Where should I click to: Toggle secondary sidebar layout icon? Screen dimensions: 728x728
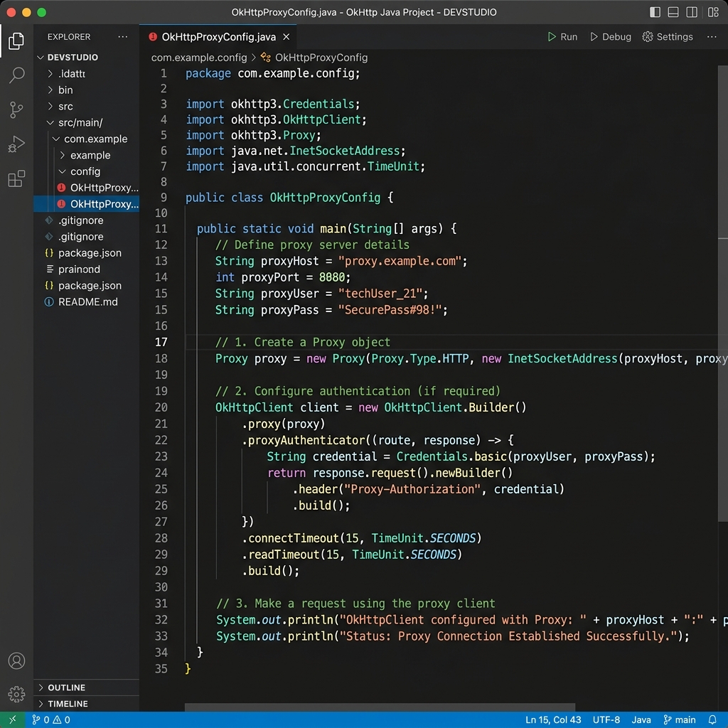point(692,12)
